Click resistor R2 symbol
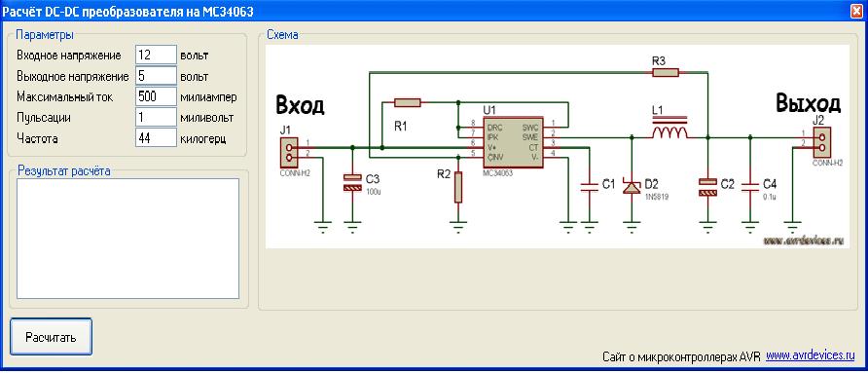The width and height of the screenshot is (868, 373). point(457,187)
